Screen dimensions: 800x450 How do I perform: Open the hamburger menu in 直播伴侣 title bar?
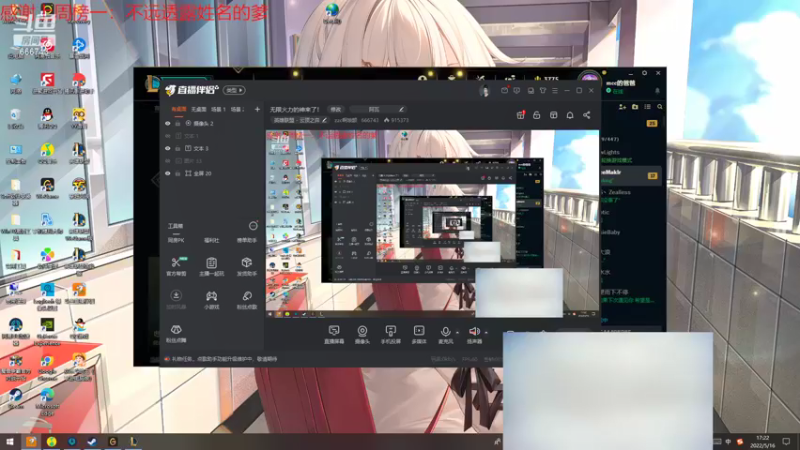(x=555, y=90)
